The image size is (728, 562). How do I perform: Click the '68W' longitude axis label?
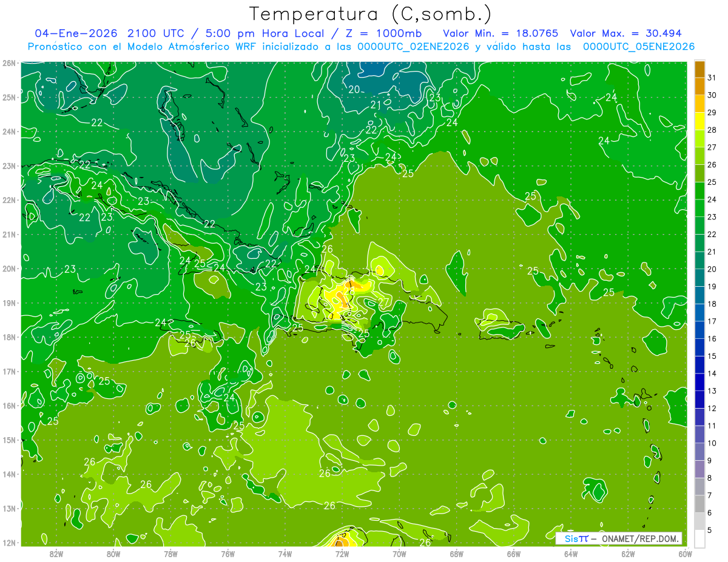(456, 553)
